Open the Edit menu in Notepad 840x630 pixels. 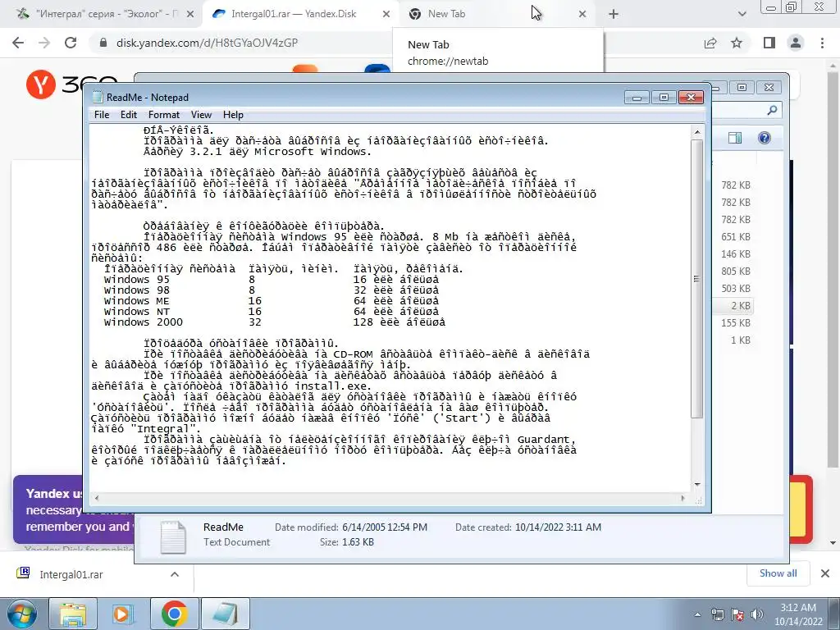pyautogui.click(x=129, y=115)
